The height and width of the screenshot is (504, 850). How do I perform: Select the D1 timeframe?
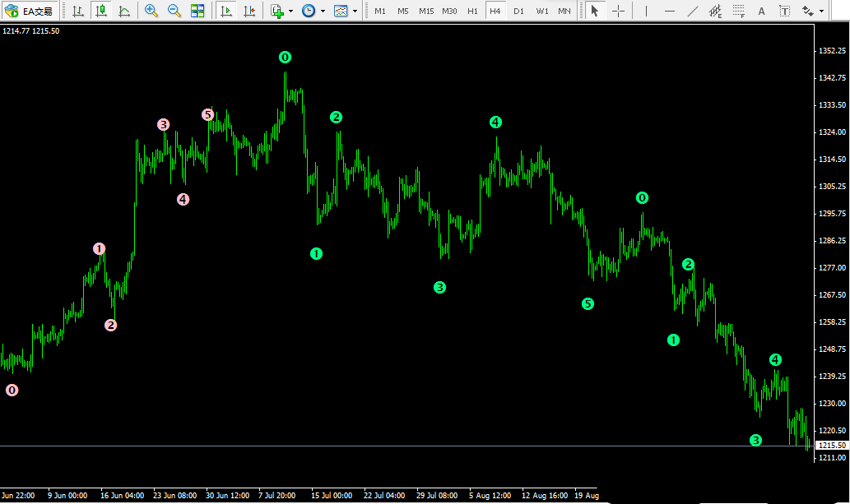tap(518, 12)
